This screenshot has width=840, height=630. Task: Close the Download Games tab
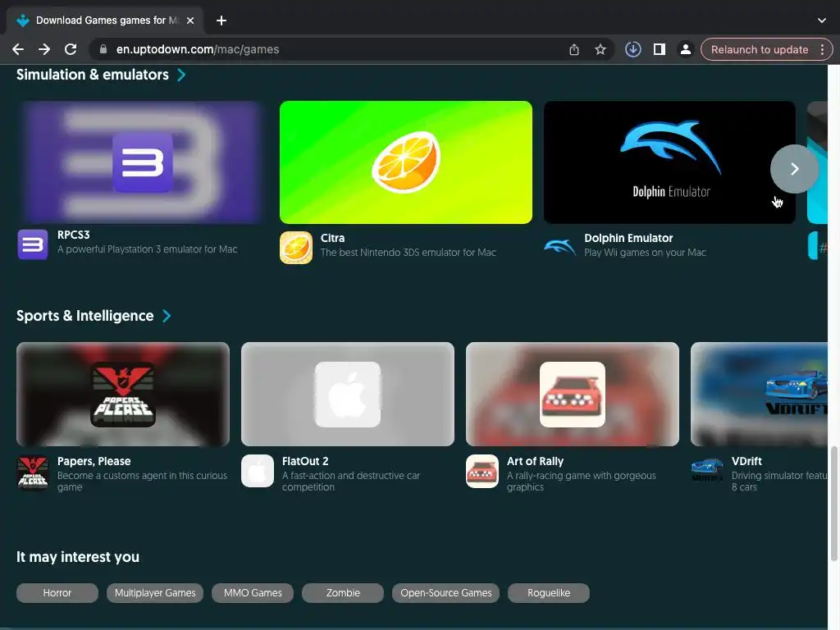point(190,21)
